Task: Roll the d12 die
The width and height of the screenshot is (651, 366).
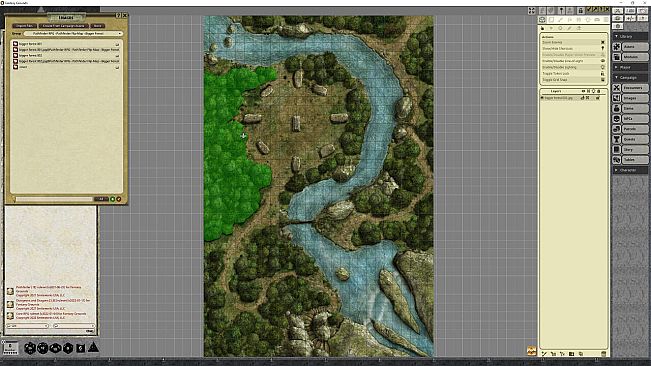Action: [x=43, y=348]
